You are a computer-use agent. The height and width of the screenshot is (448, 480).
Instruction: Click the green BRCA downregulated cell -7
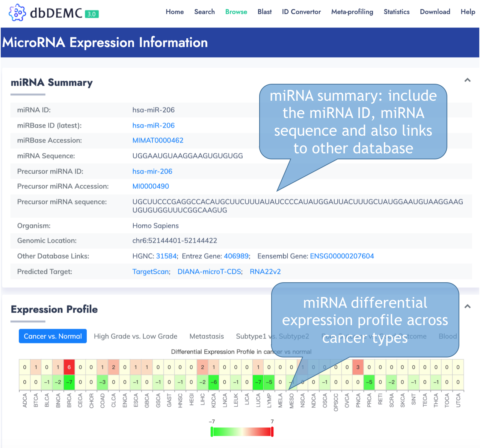tap(69, 382)
